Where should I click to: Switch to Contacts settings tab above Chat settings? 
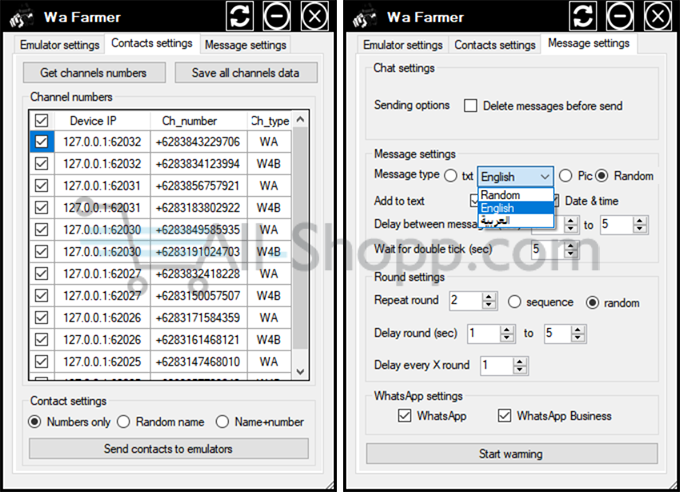(495, 45)
